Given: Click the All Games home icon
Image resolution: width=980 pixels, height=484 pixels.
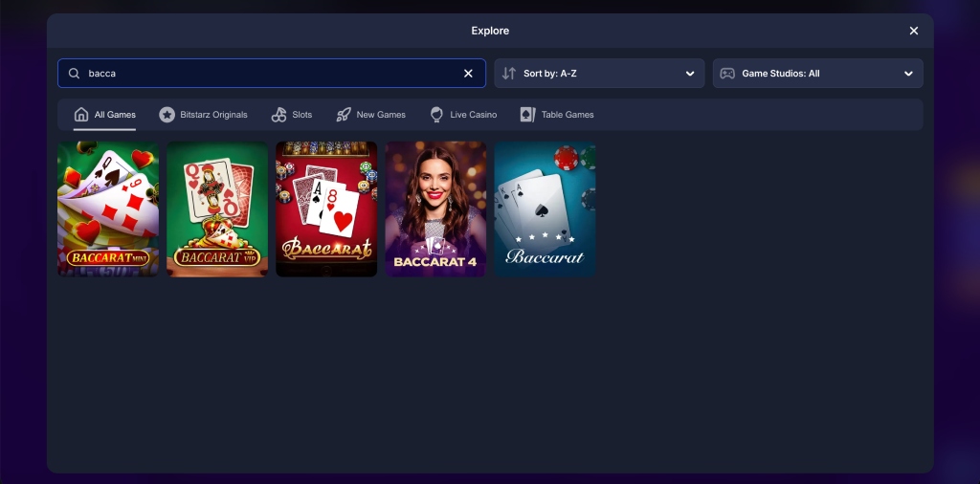Looking at the screenshot, I should point(81,114).
